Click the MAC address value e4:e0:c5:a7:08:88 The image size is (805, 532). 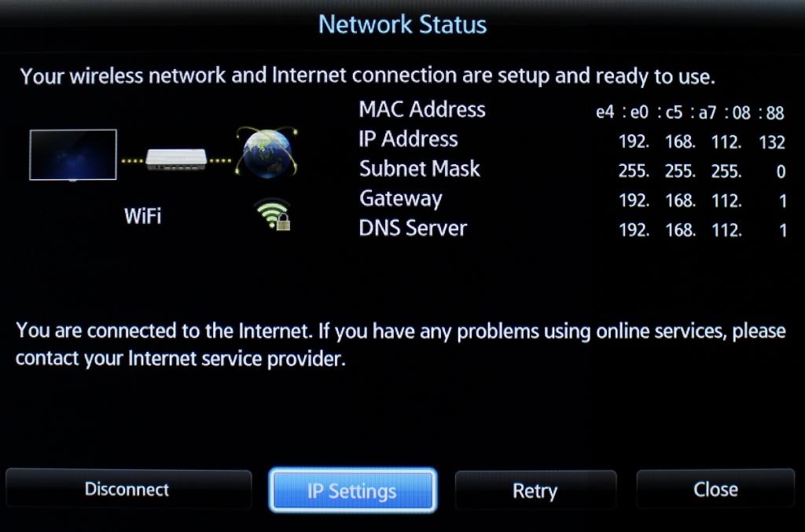tap(690, 112)
